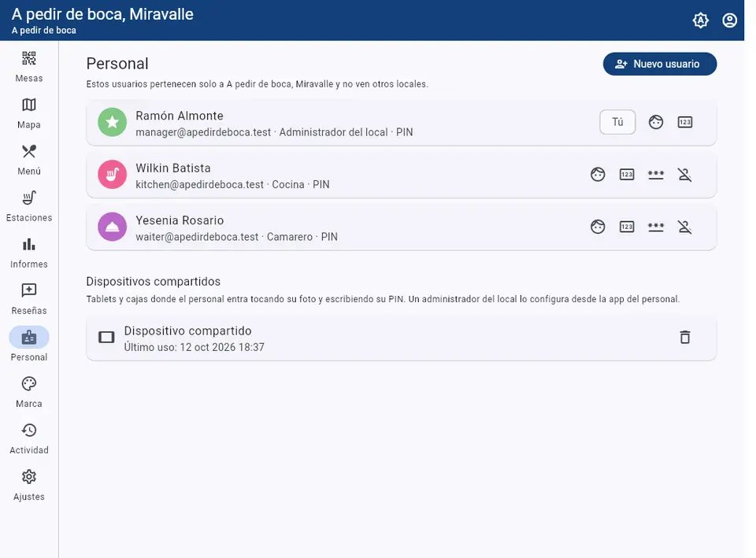Image resolution: width=756 pixels, height=558 pixels.
Task: Click the 123 PIN icon for Ramón Almonte
Action: 684,122
